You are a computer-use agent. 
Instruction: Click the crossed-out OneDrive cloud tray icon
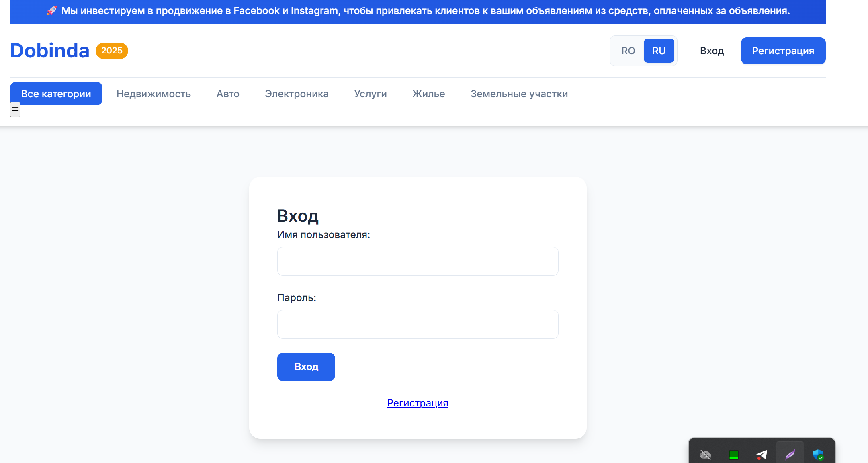point(705,455)
